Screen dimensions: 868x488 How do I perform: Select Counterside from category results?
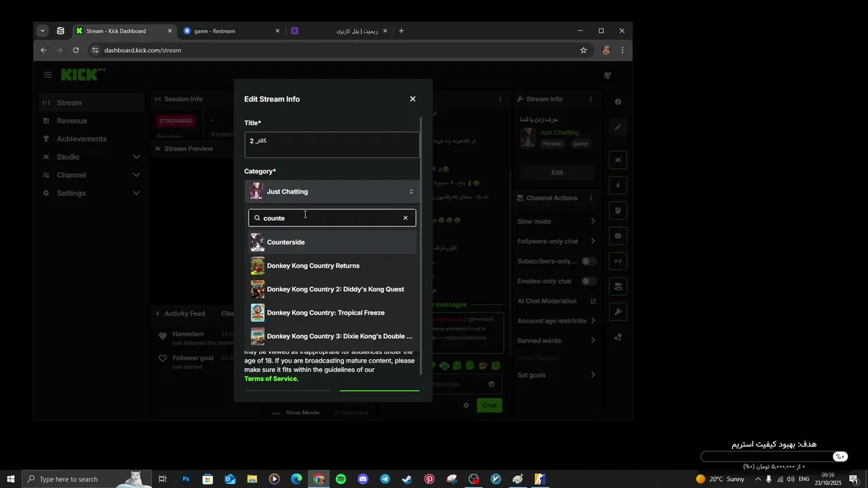(332, 242)
